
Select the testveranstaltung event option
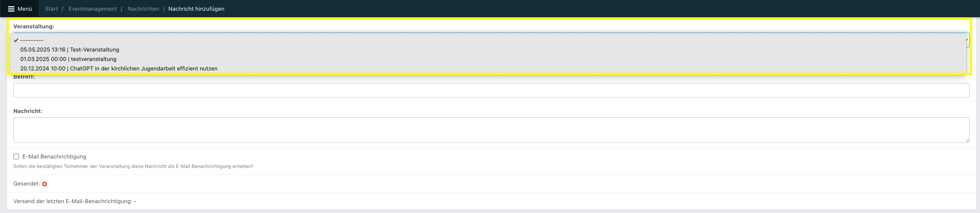point(68,59)
